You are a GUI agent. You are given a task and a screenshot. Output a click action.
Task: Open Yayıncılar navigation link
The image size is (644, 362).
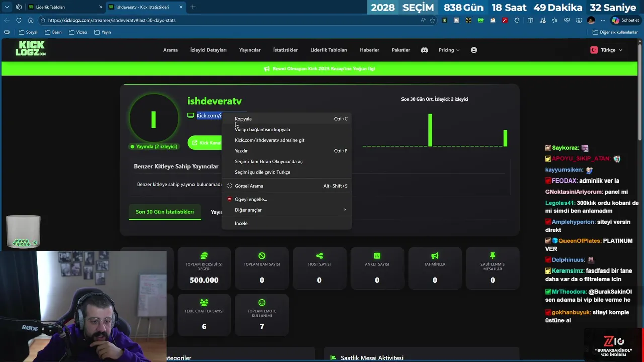(x=250, y=50)
